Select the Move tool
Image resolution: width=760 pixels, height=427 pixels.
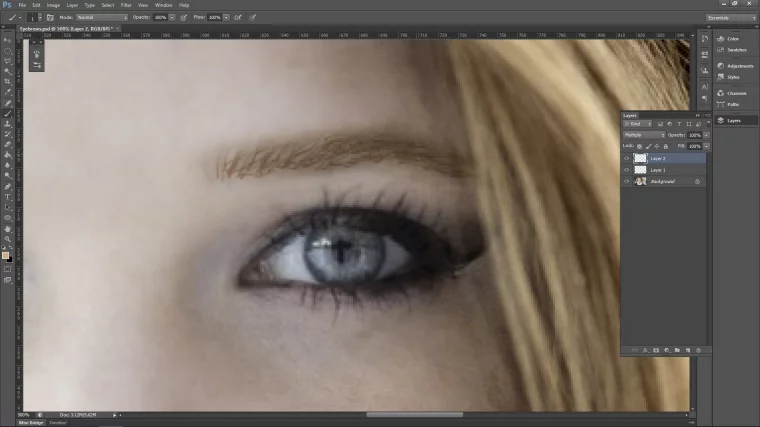coord(7,40)
